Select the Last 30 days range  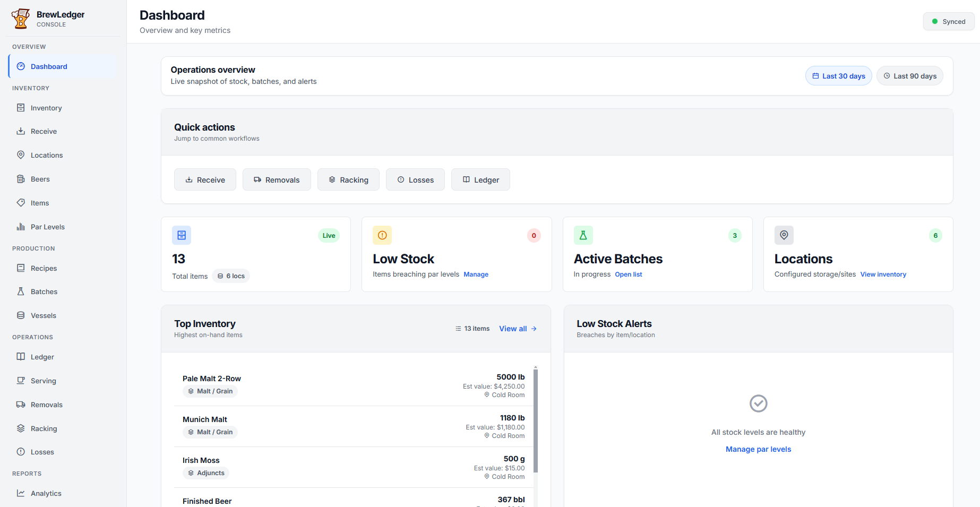click(x=839, y=76)
